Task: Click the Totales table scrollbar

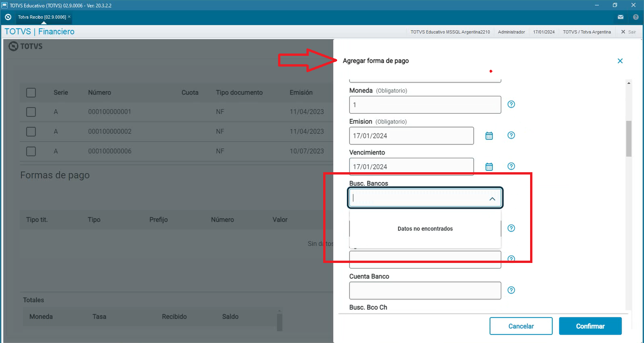Action: [279, 322]
